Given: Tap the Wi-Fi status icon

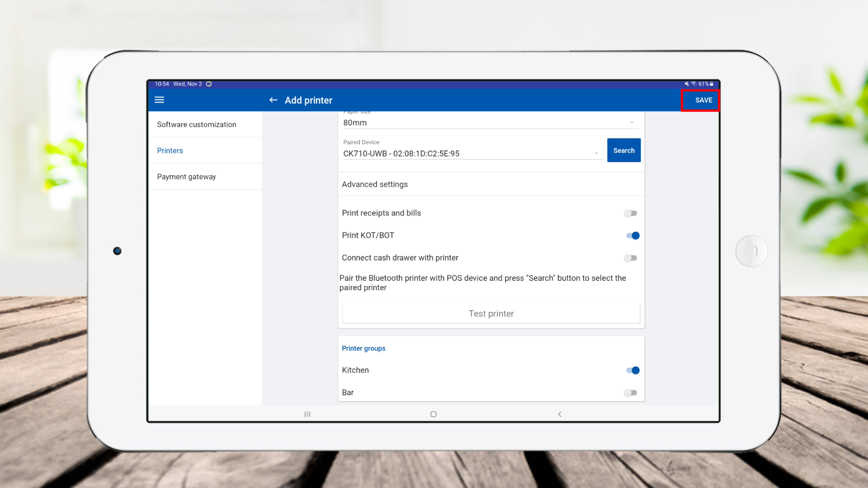Looking at the screenshot, I should [693, 84].
